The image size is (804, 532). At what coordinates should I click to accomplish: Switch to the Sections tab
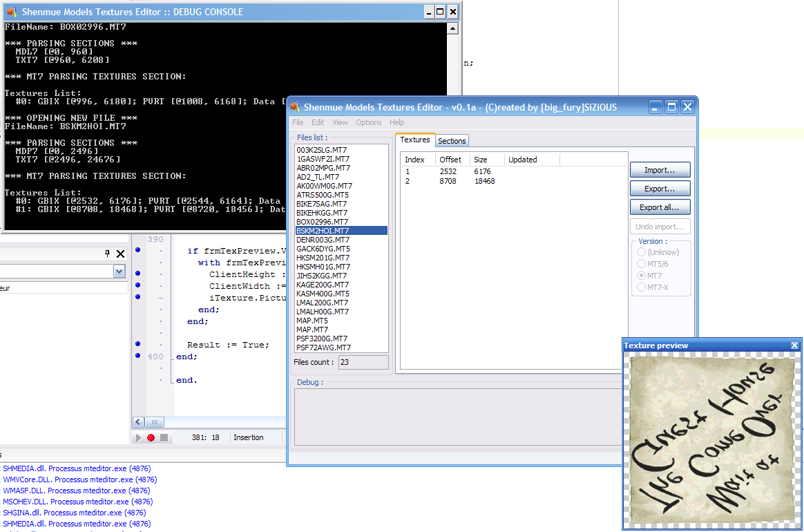[452, 141]
